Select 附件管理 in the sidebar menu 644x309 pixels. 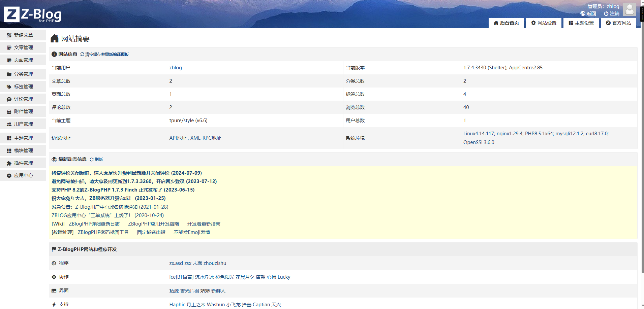pos(23,111)
